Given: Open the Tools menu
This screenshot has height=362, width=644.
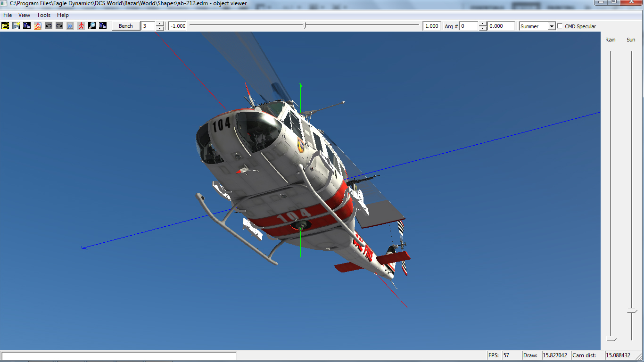Looking at the screenshot, I should [x=44, y=15].
